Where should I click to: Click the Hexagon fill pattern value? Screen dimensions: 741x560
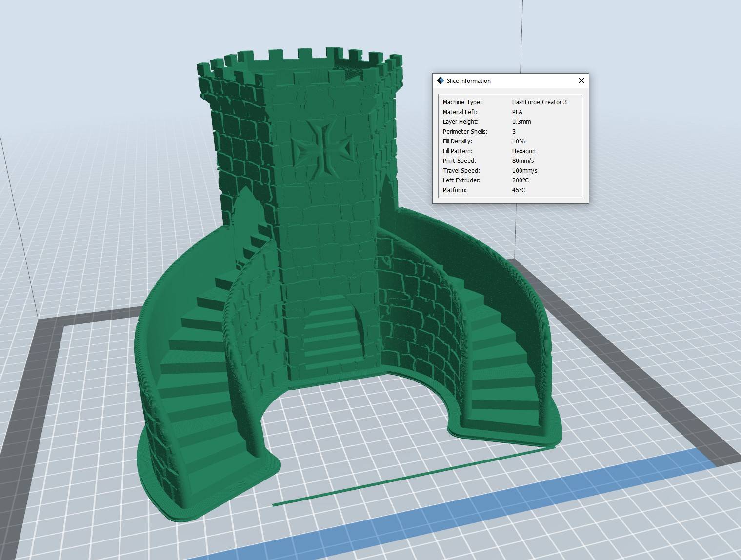coord(523,151)
